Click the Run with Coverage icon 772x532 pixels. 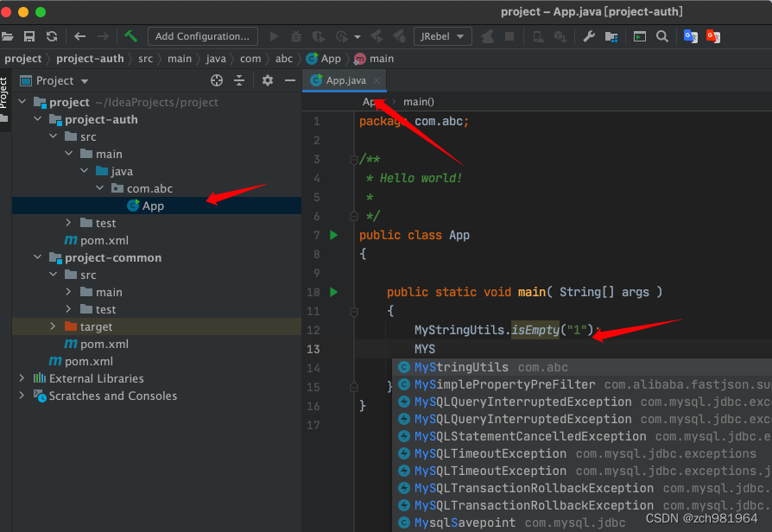tap(319, 36)
